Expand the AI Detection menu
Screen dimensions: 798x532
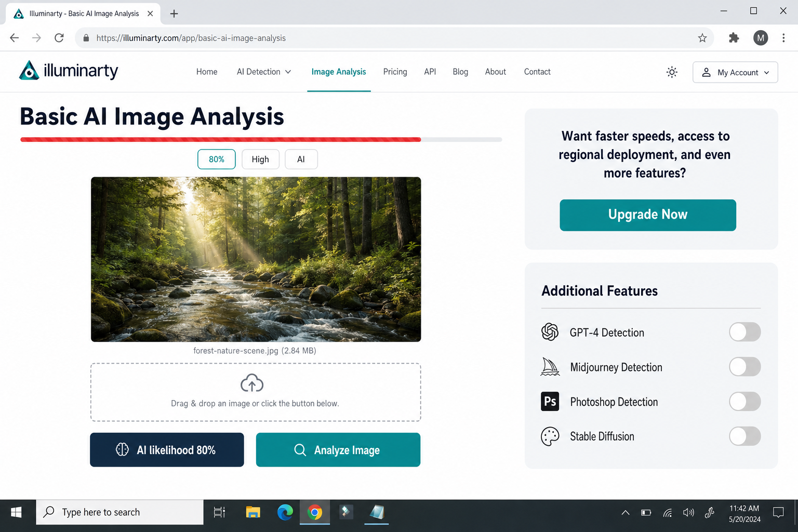(x=263, y=72)
